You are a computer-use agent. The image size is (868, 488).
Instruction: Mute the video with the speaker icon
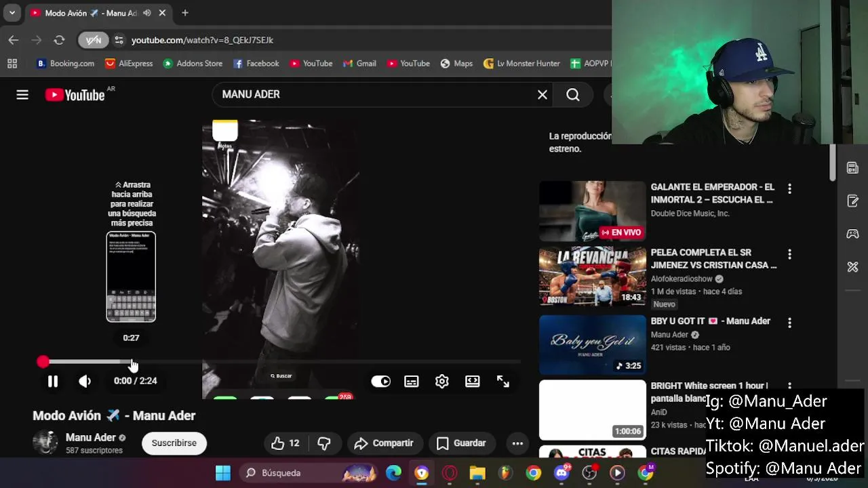click(85, 382)
